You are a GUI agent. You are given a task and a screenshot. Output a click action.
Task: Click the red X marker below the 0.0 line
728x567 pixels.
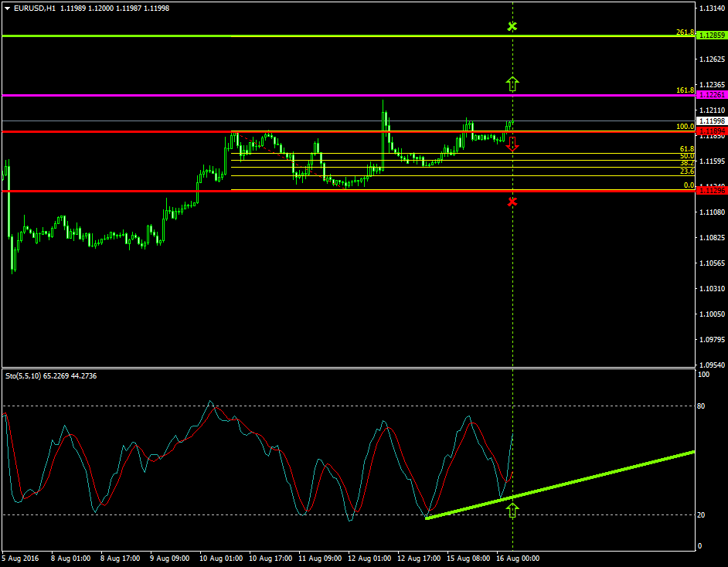(512, 202)
